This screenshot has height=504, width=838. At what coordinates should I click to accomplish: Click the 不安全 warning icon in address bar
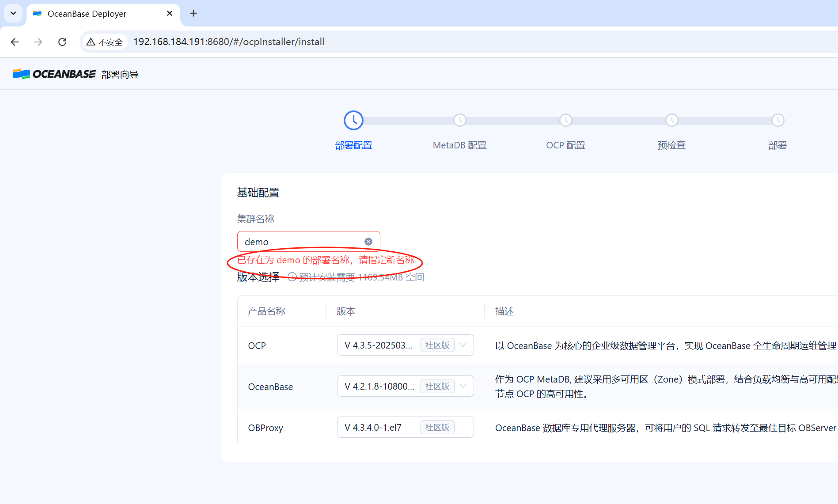click(x=91, y=42)
